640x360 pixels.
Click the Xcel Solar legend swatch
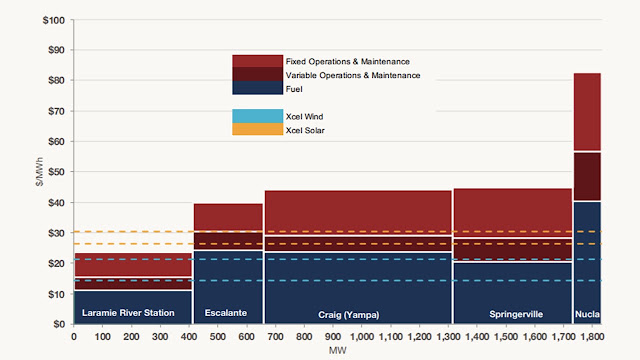[x=258, y=129]
